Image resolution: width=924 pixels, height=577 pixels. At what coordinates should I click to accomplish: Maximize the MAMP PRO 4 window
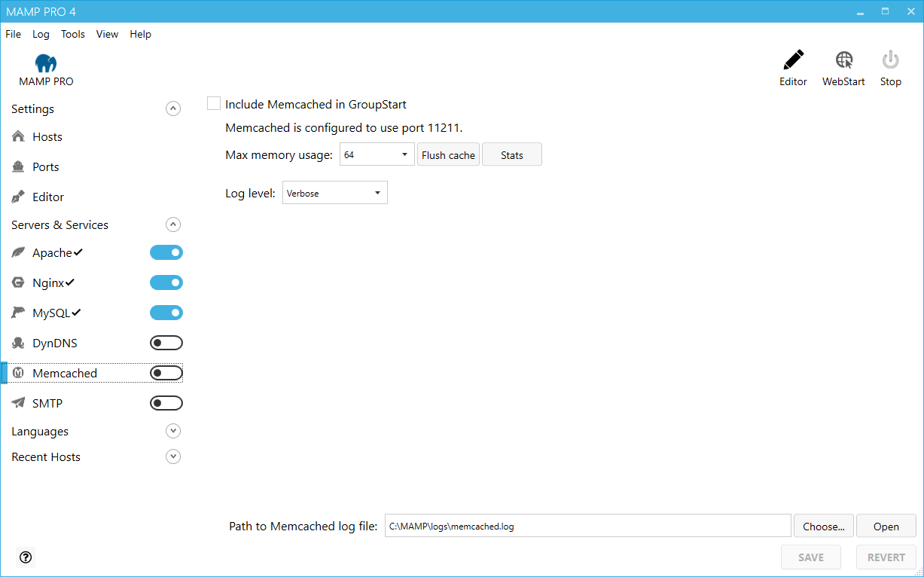(885, 11)
